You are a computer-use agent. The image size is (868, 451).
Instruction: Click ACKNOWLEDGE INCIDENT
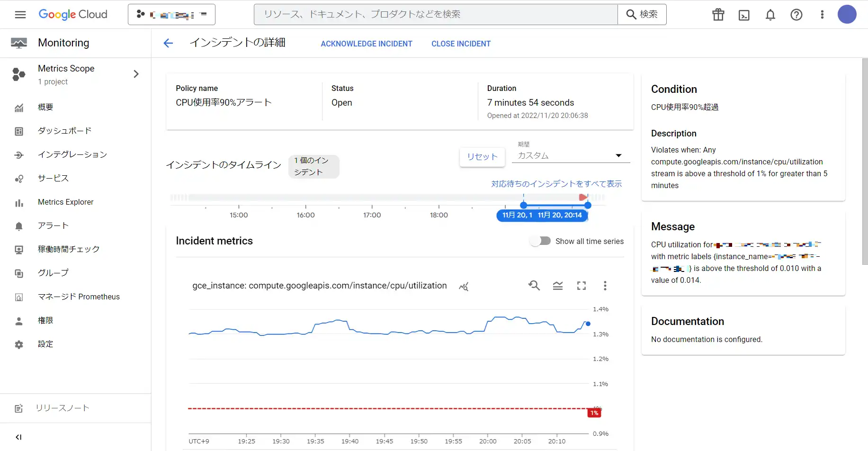tap(367, 44)
